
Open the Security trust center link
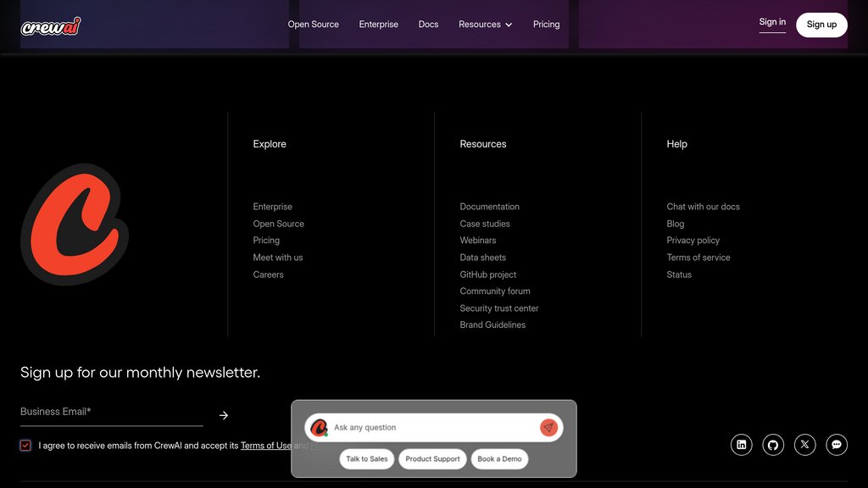click(499, 308)
